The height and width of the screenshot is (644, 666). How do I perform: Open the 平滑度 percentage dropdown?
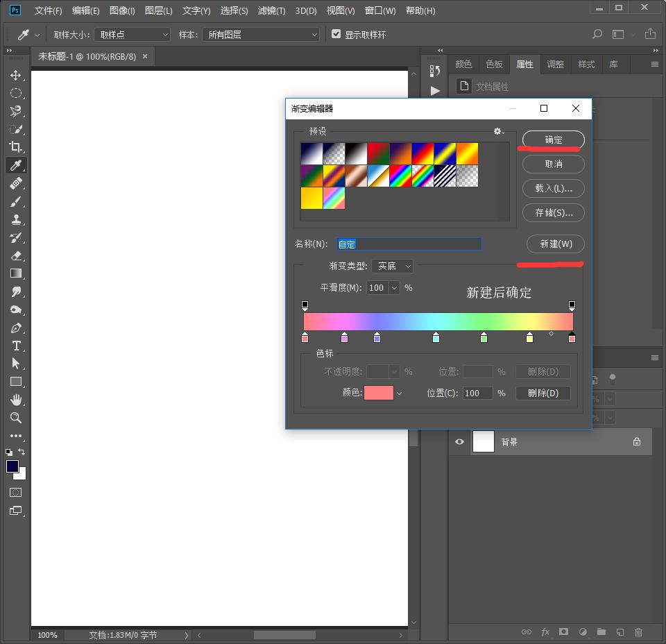coord(395,287)
